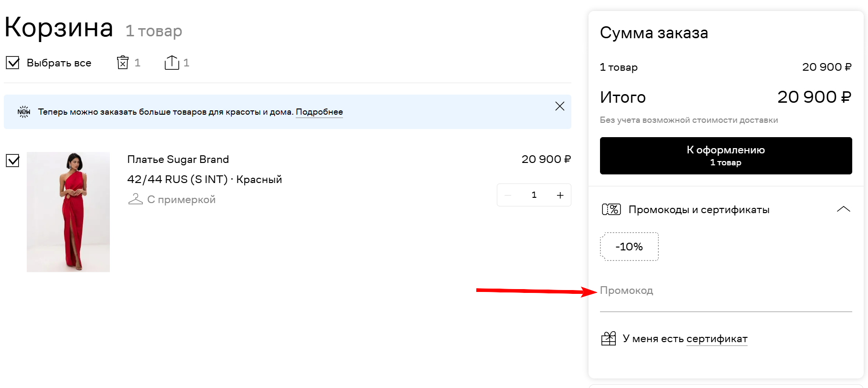The width and height of the screenshot is (868, 388).
Task: Decrease dress quantity with minus button
Action: point(508,195)
